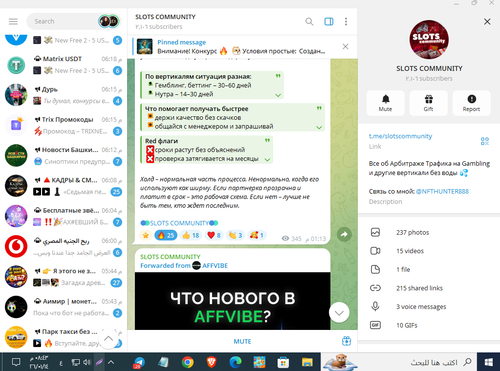Open the Pinned message

point(233,46)
